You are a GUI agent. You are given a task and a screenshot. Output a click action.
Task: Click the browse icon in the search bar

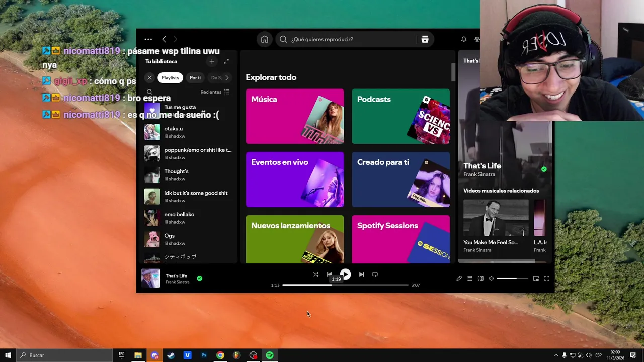(x=425, y=39)
